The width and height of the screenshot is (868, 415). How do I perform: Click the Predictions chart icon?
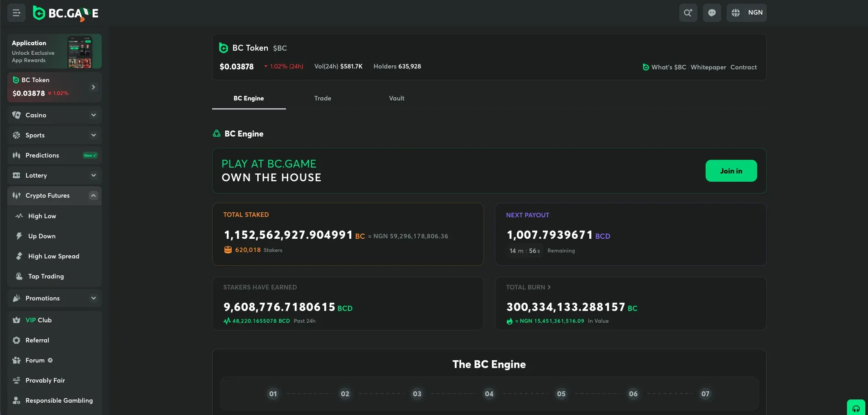pyautogui.click(x=16, y=155)
